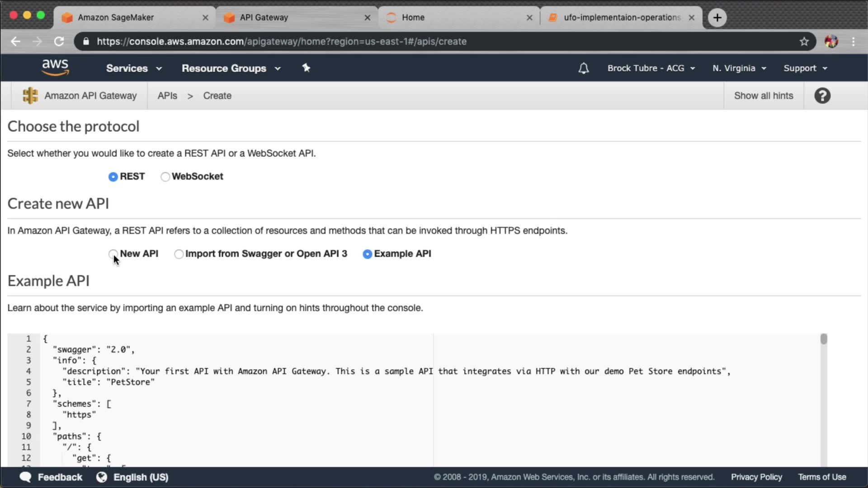Screen dimensions: 868x488
Task: Click the code editor vertical scrollbar
Action: 823,339
